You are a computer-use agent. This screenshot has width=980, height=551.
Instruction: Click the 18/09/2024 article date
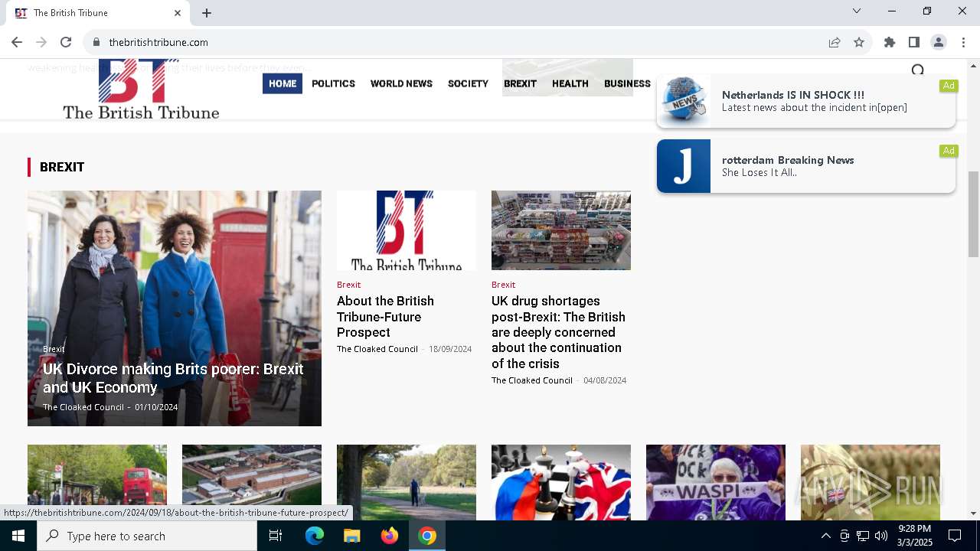click(x=450, y=349)
